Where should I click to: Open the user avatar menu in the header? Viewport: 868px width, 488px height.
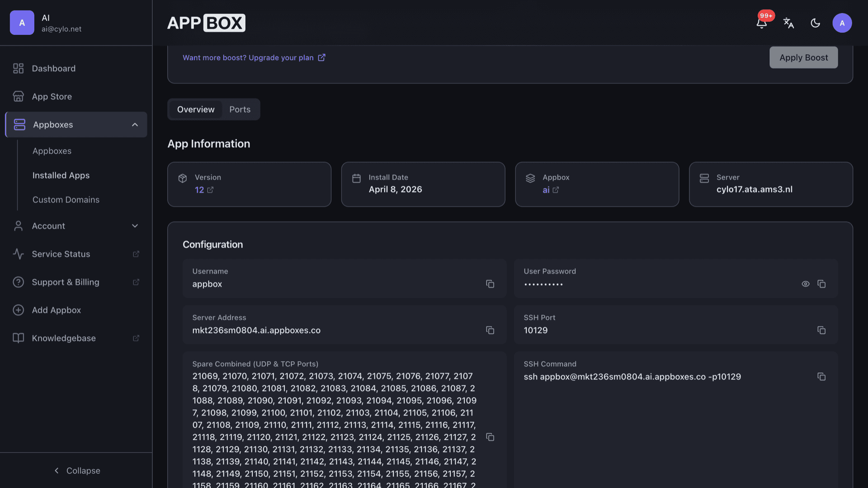pyautogui.click(x=842, y=23)
